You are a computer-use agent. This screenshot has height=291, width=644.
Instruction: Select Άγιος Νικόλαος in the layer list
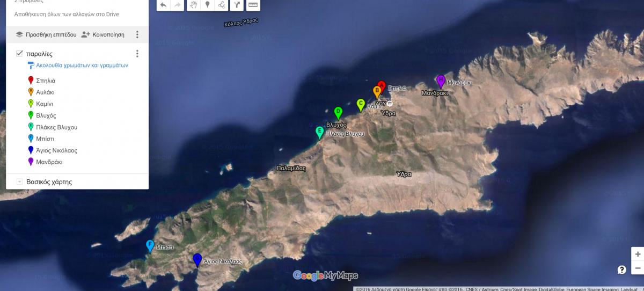tap(56, 150)
